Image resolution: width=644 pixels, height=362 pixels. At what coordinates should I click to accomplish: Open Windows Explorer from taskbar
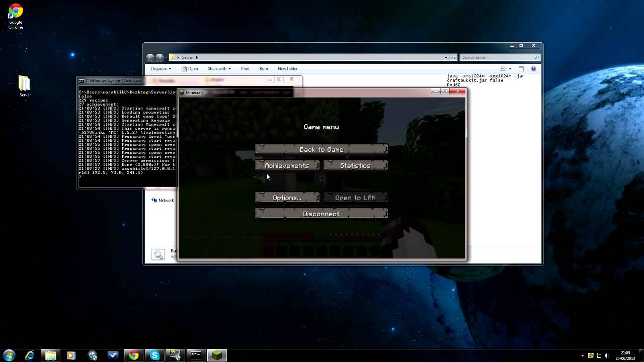pos(50,355)
